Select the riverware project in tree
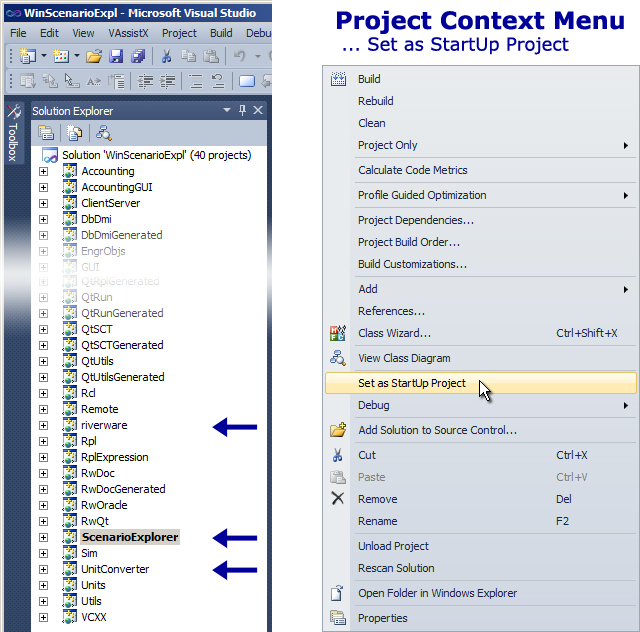 (104, 425)
